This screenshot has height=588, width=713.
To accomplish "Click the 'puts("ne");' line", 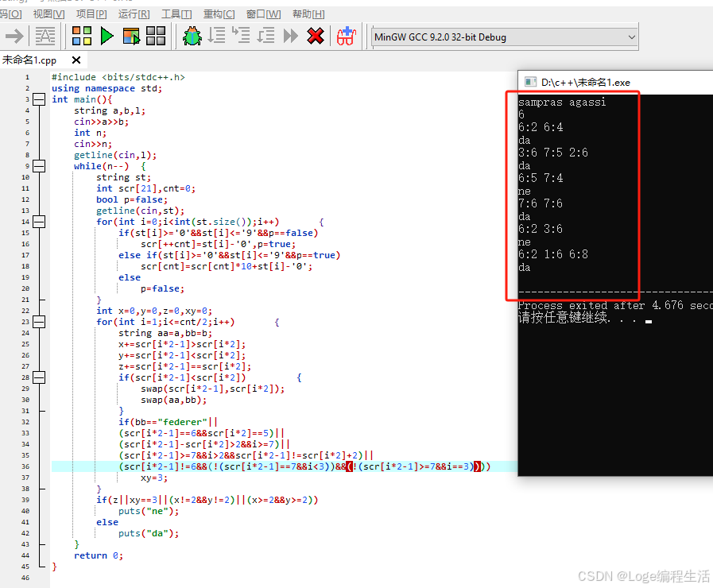I will (x=149, y=511).
